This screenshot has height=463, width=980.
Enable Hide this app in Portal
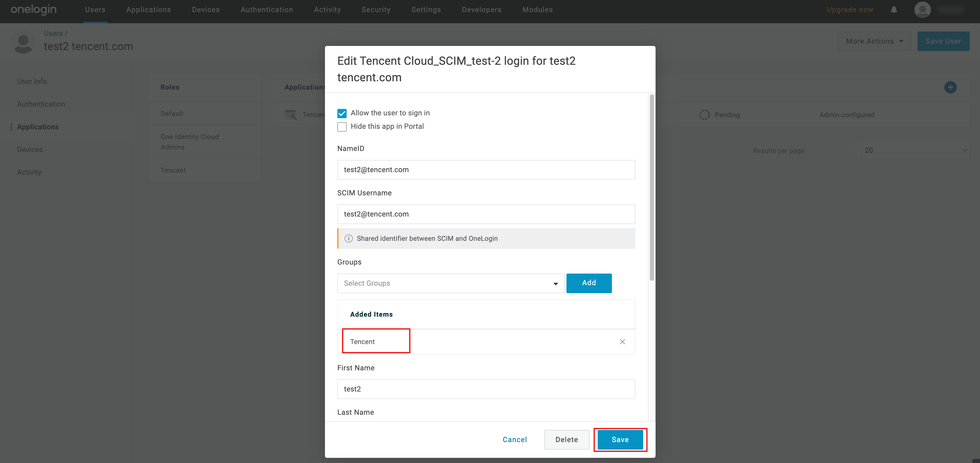(342, 126)
